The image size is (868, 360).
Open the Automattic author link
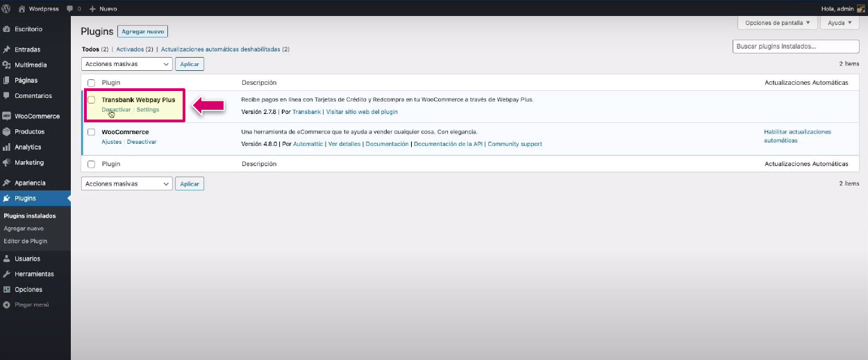click(x=308, y=144)
